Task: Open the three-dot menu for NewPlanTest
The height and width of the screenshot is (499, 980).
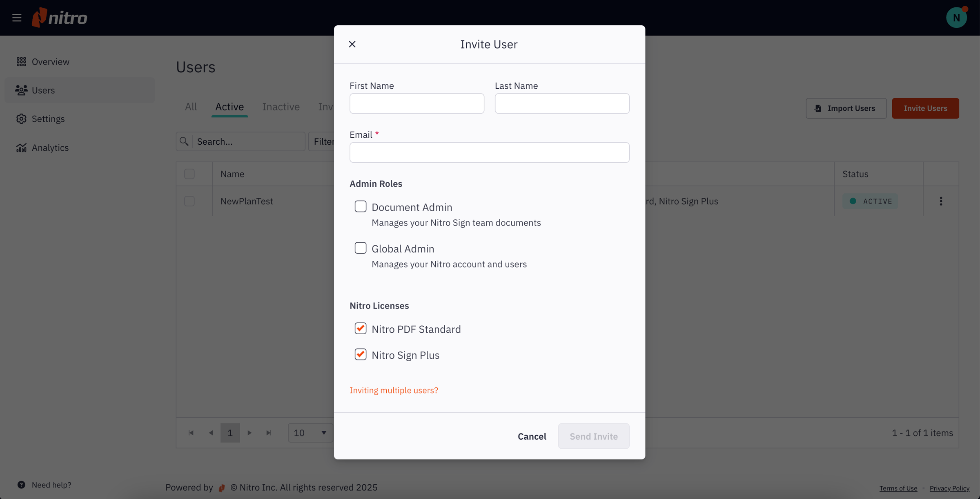Action: 940,201
